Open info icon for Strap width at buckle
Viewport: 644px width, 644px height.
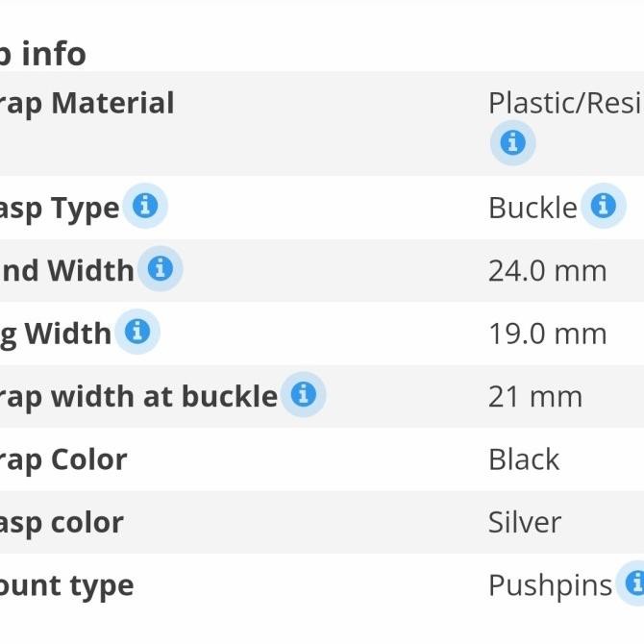tap(303, 395)
